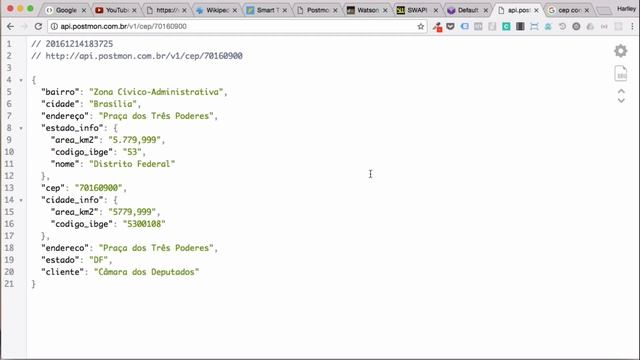This screenshot has height=360, width=640.
Task: Go back to the previous page
Action: [x=10, y=27]
